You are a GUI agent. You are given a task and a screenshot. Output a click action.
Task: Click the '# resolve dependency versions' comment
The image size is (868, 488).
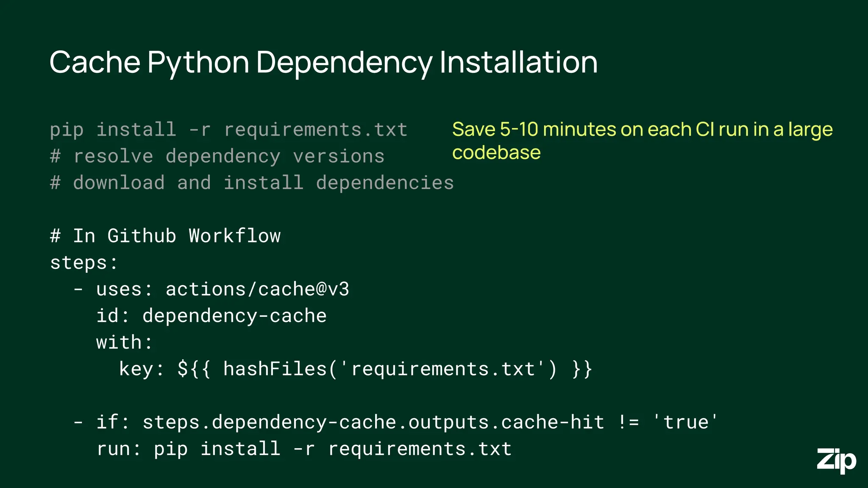pos(217,156)
